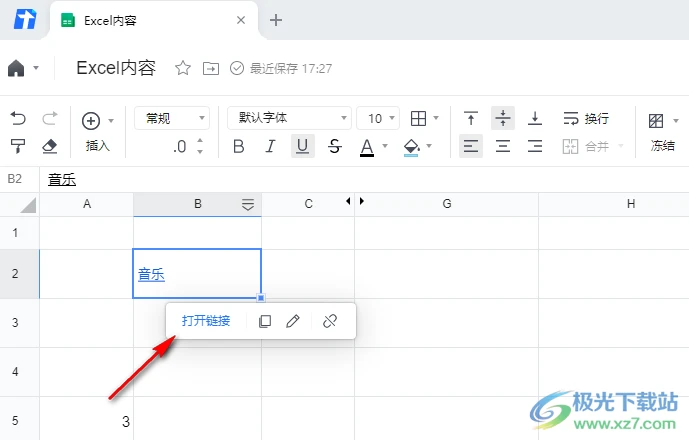Remove the link with unlink icon
This screenshot has height=440, width=689.
pos(330,321)
